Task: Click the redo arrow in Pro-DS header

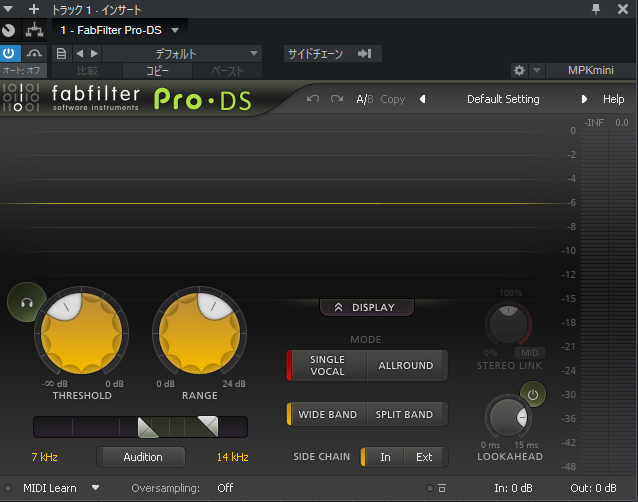Action: (x=336, y=99)
